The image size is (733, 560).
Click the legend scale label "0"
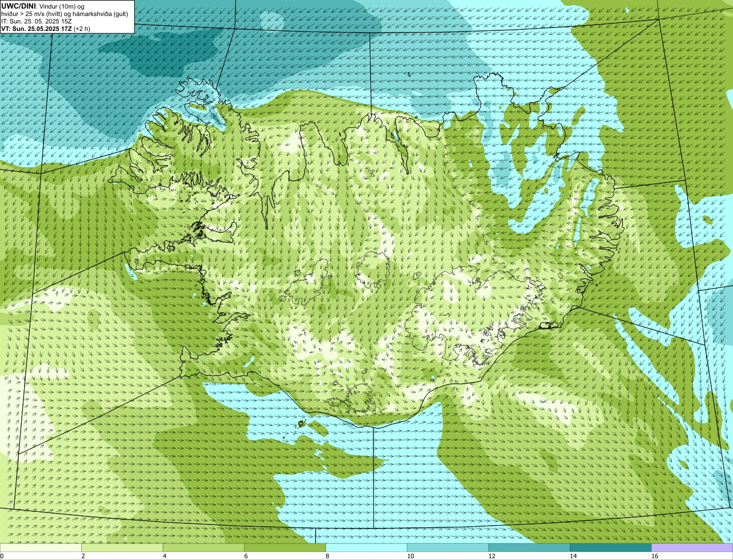2,556
